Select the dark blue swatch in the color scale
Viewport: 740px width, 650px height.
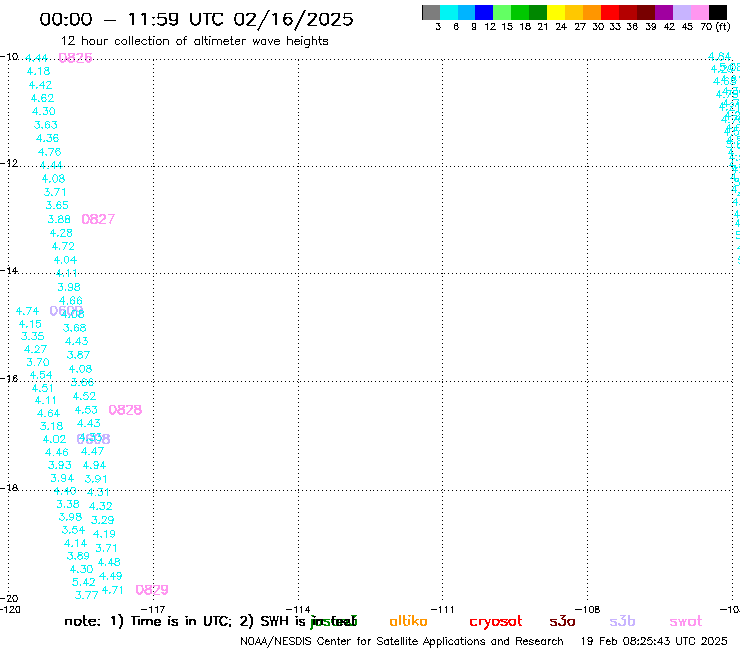[x=484, y=12]
